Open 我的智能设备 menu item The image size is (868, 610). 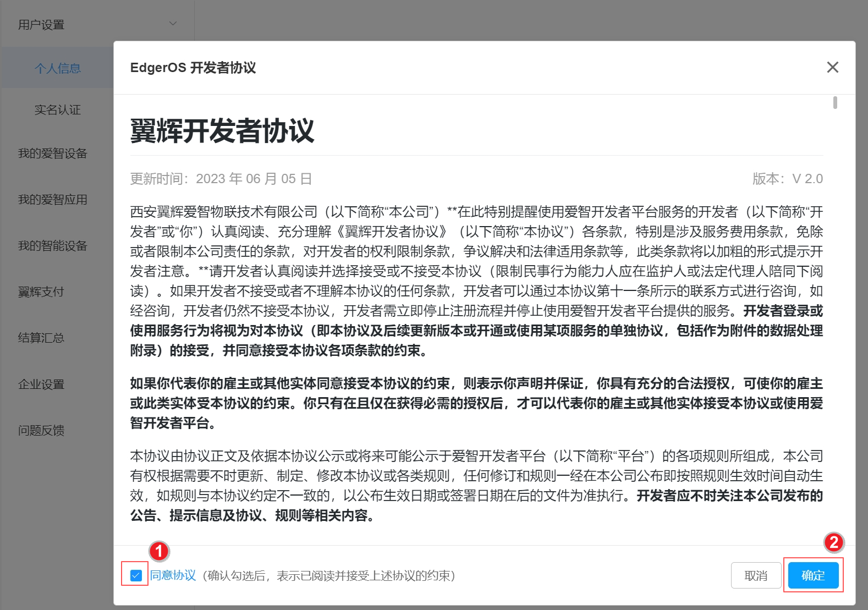pos(53,246)
